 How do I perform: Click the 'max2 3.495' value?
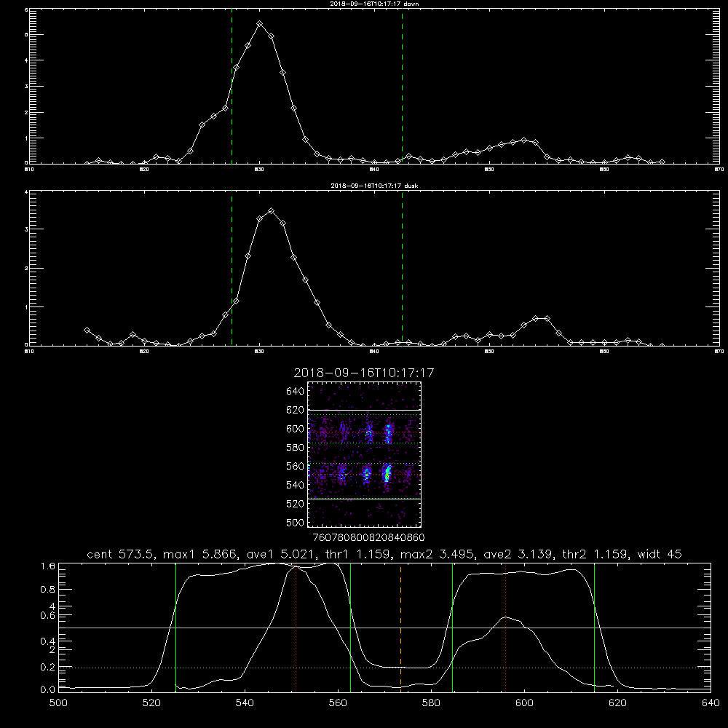point(437,554)
